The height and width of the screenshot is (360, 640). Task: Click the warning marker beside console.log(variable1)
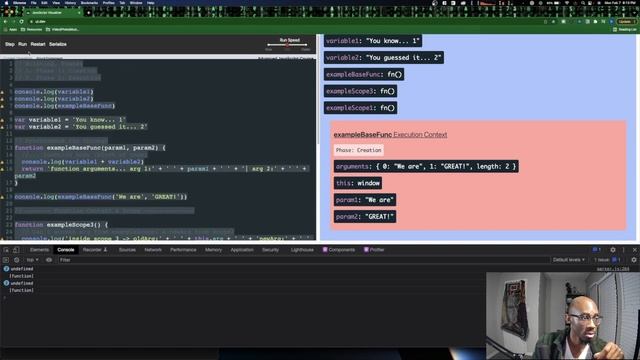click(2, 92)
